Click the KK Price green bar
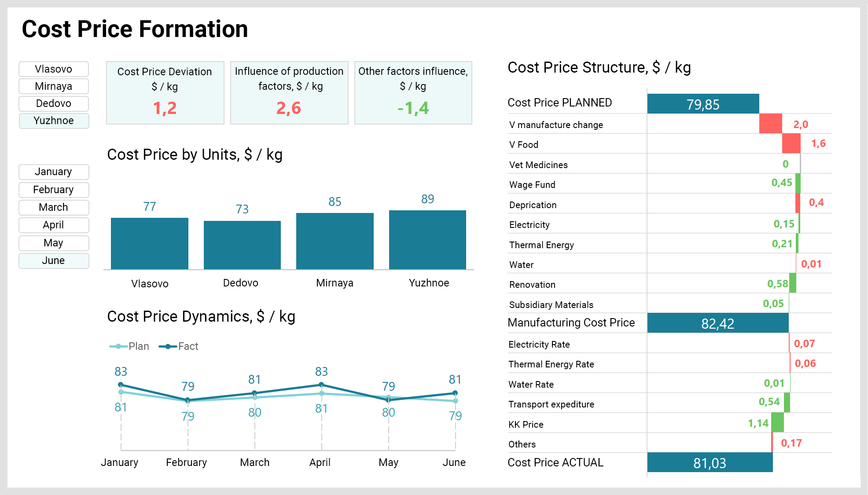868x495 pixels. pos(777,422)
